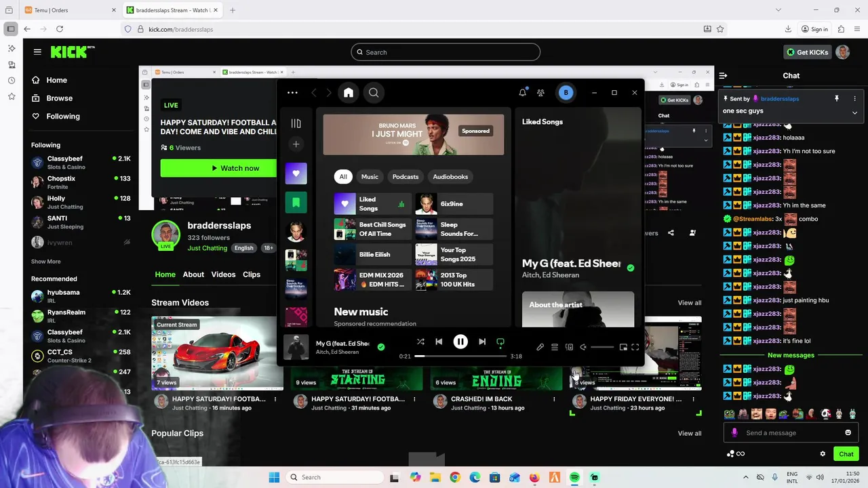Open the emote picker smiley in chat
Screen dimensions: 868x488
click(x=848, y=433)
